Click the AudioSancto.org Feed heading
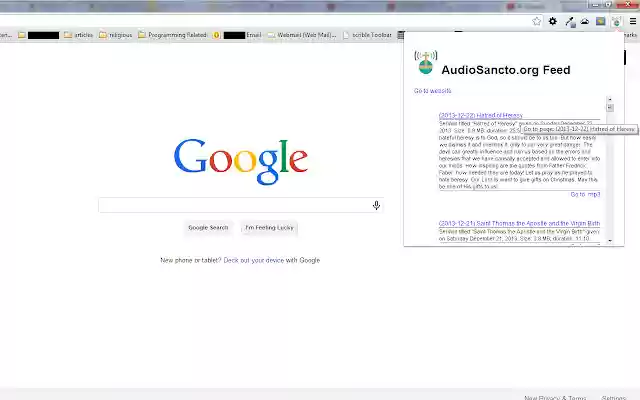The width and height of the screenshot is (640, 400). [506, 70]
